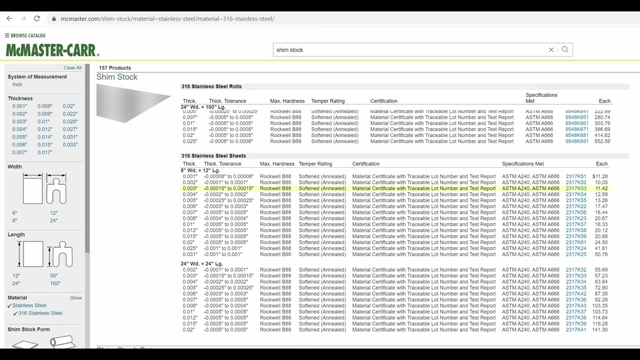Viewport: 640px width, 360px height.
Task: Show more Material options
Action: [x=76, y=298]
